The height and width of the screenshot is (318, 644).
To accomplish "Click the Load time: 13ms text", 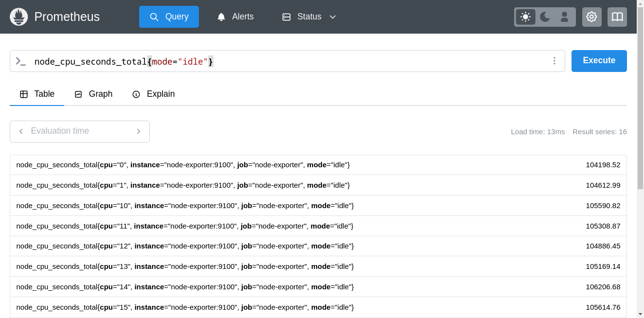I will coord(538,132).
